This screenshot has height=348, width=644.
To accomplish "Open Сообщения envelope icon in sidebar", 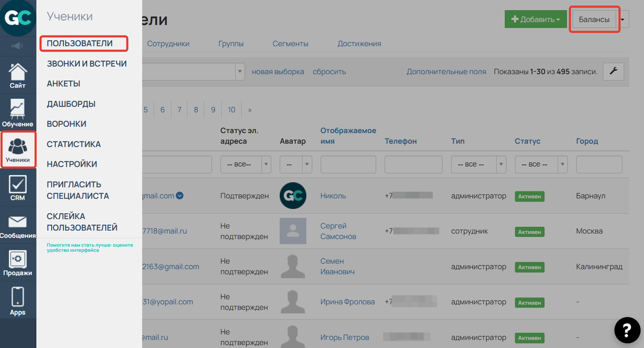I will click(18, 226).
